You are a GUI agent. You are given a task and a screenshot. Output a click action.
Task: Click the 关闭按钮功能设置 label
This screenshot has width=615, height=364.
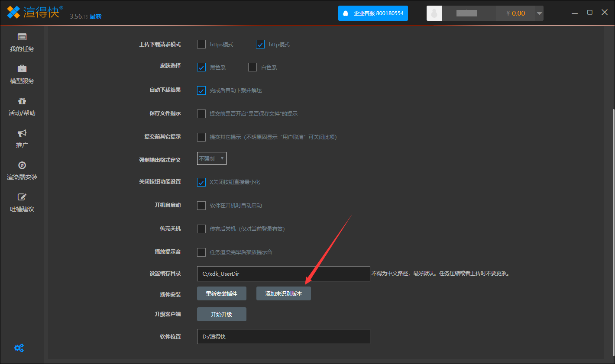(160, 182)
